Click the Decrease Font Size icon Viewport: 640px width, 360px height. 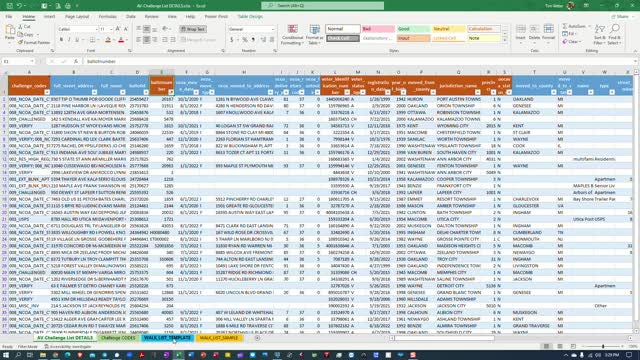coord(126,29)
